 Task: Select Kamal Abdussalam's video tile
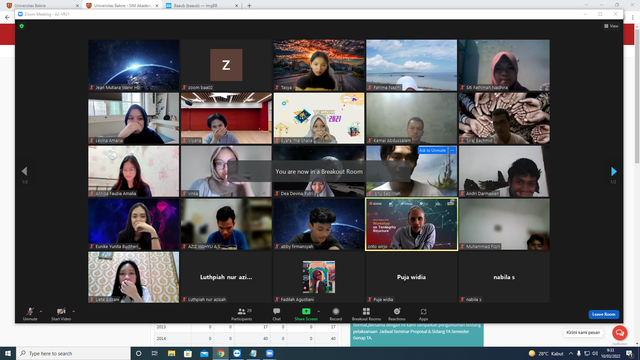click(411, 118)
